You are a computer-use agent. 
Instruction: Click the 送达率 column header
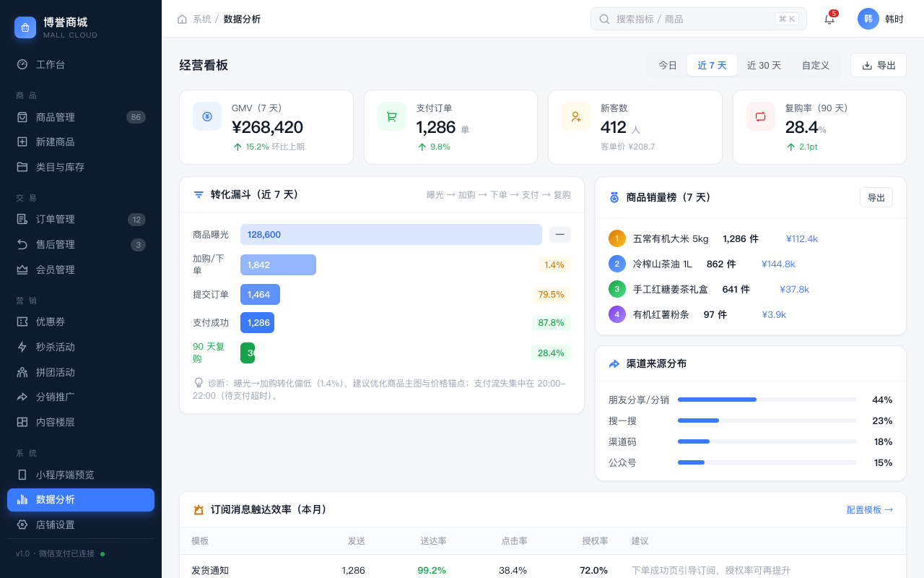[x=433, y=540]
